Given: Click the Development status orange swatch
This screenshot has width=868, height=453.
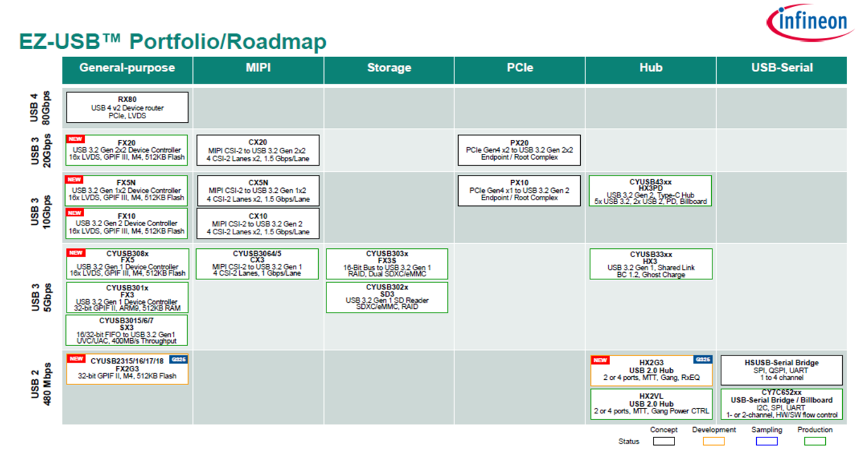Looking at the screenshot, I should [714, 441].
